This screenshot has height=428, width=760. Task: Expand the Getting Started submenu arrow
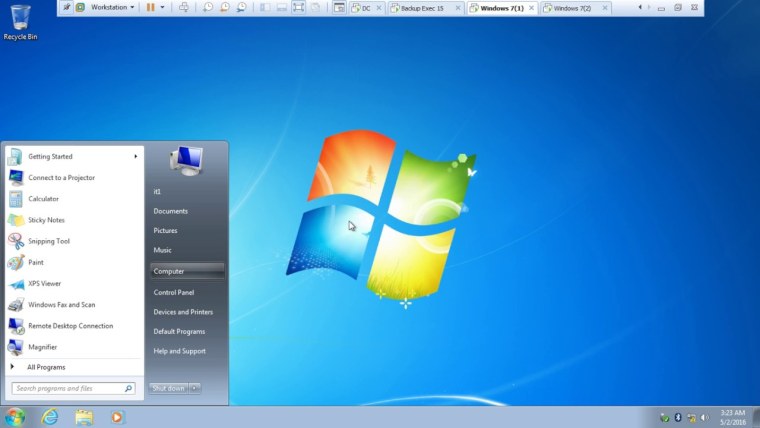[x=136, y=156]
